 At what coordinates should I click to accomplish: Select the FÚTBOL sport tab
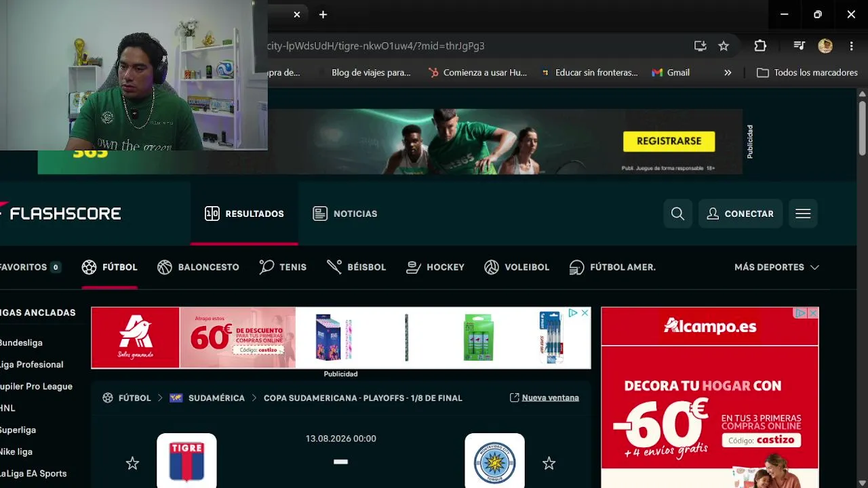109,267
